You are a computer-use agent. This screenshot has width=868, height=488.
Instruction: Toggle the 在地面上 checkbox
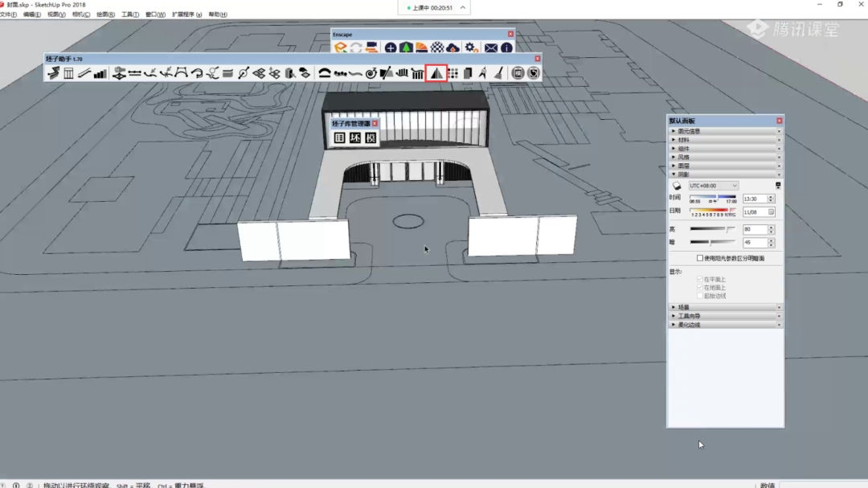(700, 288)
